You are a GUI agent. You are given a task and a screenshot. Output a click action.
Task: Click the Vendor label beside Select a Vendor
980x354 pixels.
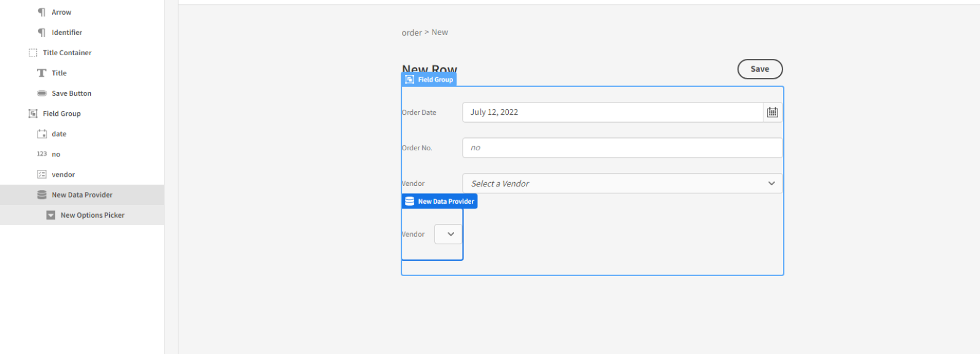[x=413, y=183]
